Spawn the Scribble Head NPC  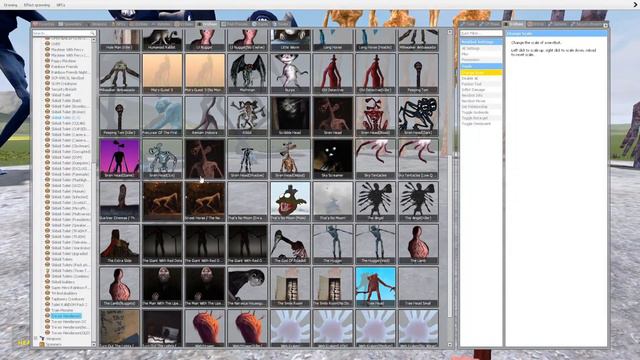tap(290, 116)
